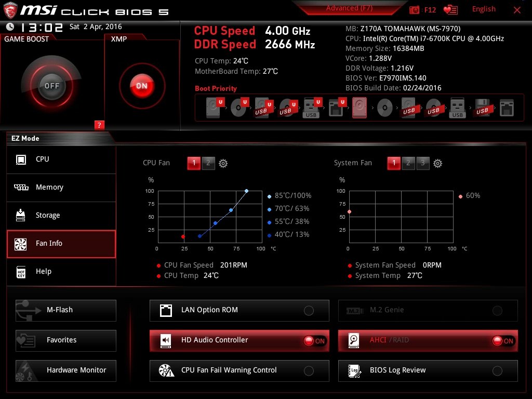Open the CPU section in EZ Mode
Image resolution: width=532 pixels, height=399 pixels.
61,159
